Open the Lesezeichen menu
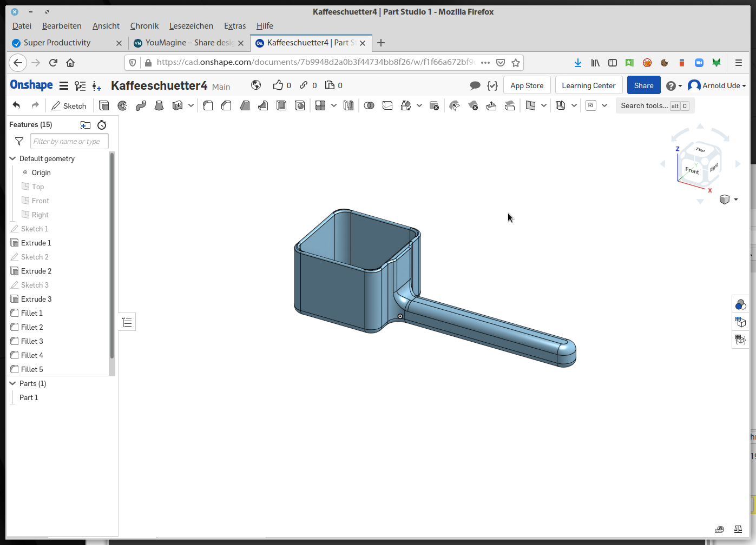This screenshot has width=756, height=545. pyautogui.click(x=191, y=26)
